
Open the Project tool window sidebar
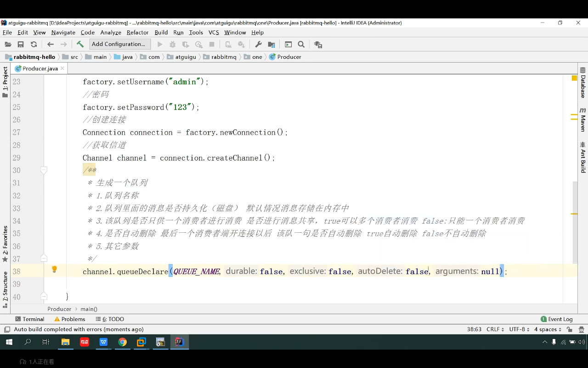[x=5, y=82]
